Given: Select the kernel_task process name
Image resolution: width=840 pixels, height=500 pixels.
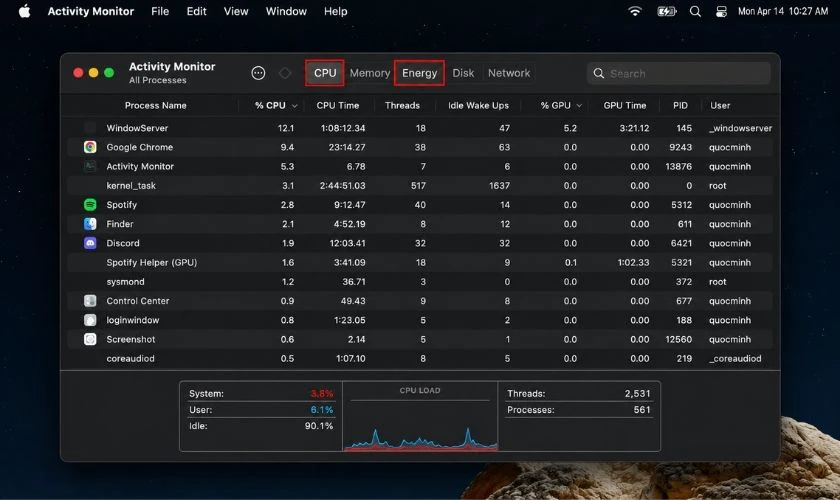Looking at the screenshot, I should click(131, 185).
